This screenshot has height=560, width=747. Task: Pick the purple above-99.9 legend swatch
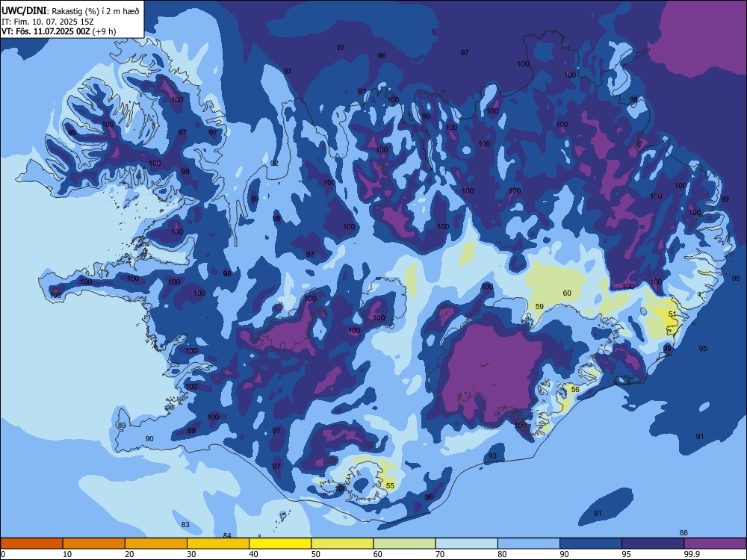[x=715, y=544]
